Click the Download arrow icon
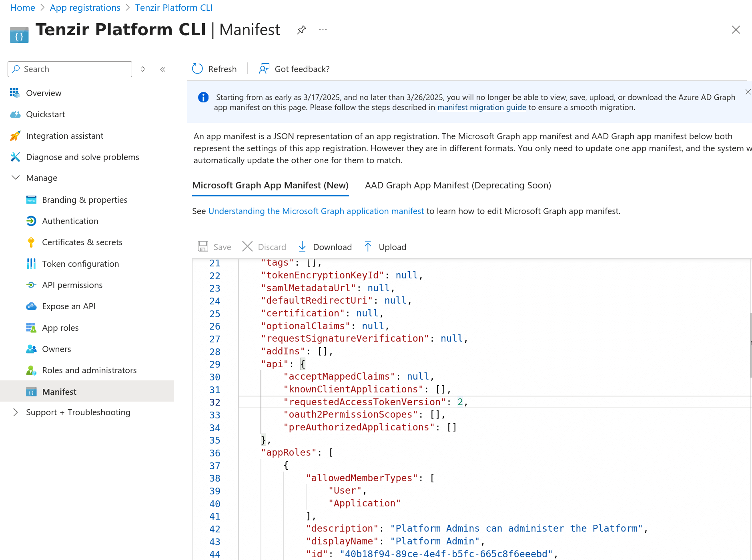Screen dimensions: 752x560 coord(303,247)
